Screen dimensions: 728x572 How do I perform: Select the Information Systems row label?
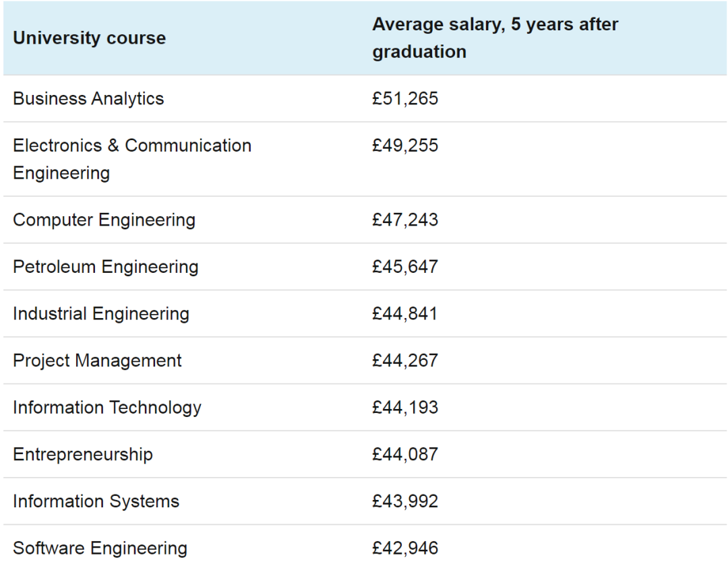96,501
